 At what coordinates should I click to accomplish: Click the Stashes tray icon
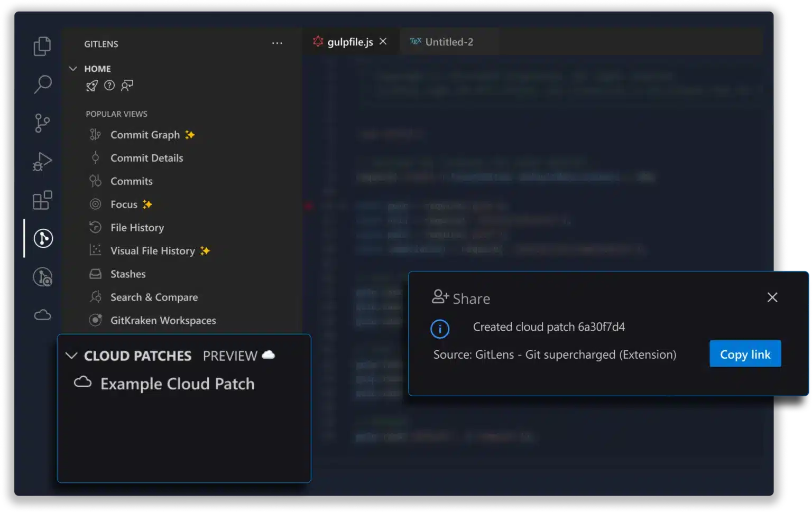coord(95,274)
